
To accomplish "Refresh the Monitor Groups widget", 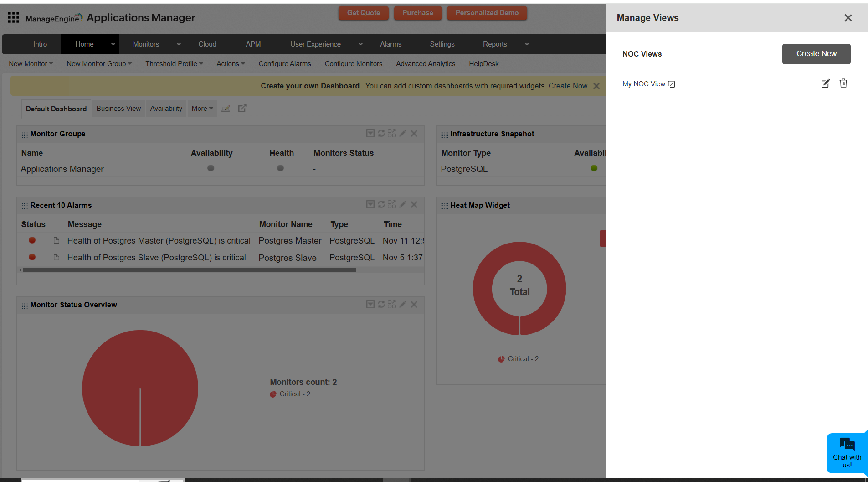I will point(381,133).
